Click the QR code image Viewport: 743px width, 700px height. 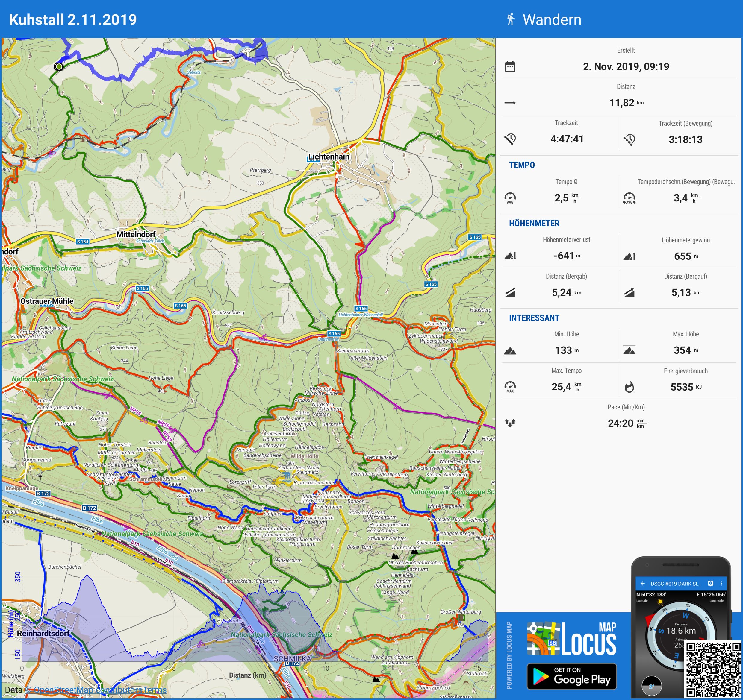pyautogui.click(x=713, y=669)
